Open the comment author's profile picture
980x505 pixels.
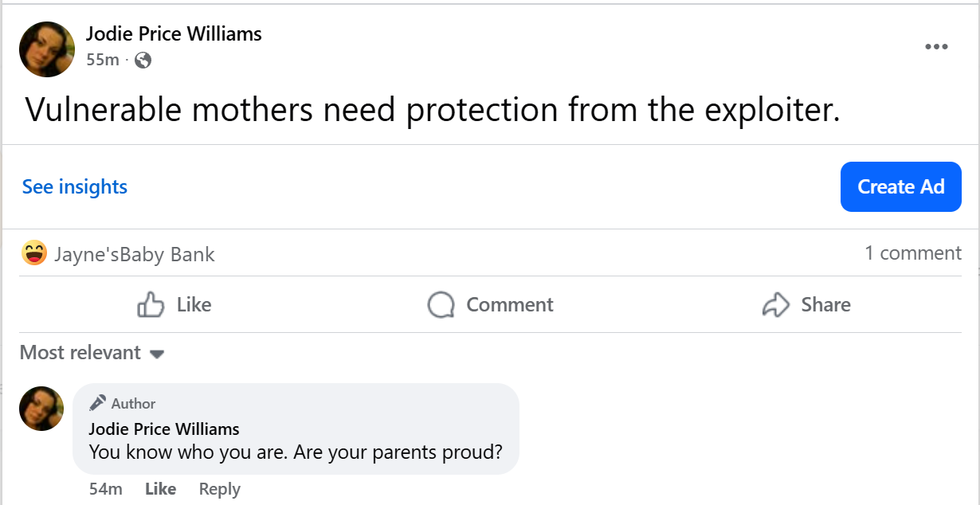(x=41, y=409)
